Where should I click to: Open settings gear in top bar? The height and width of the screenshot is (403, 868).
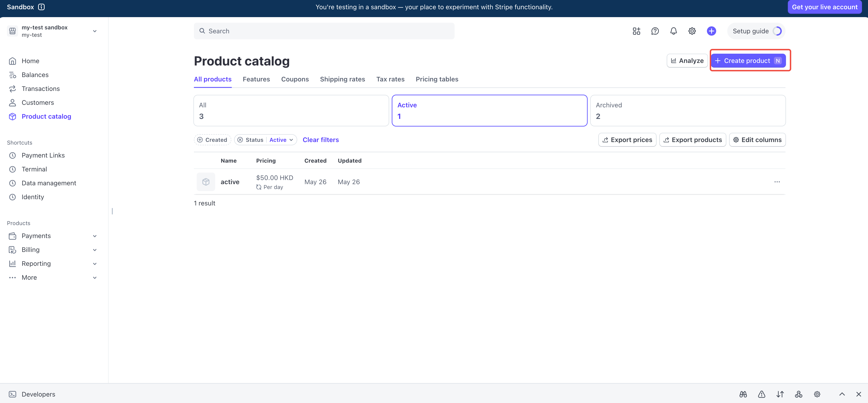(692, 31)
